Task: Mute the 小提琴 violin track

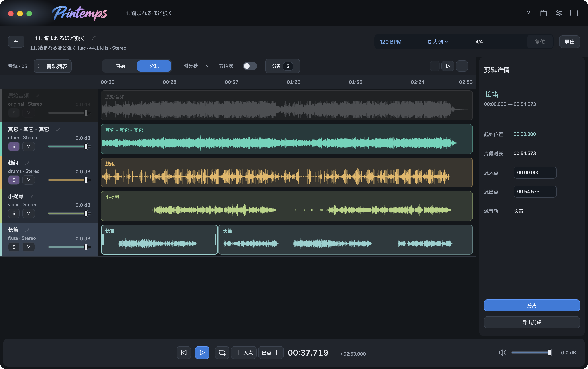Action: [29, 213]
